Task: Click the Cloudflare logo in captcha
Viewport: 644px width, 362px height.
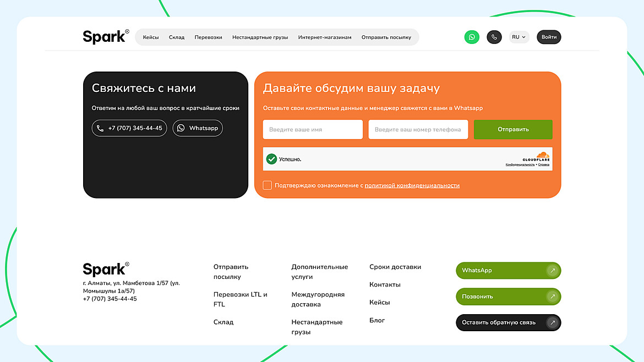Action: (x=536, y=157)
